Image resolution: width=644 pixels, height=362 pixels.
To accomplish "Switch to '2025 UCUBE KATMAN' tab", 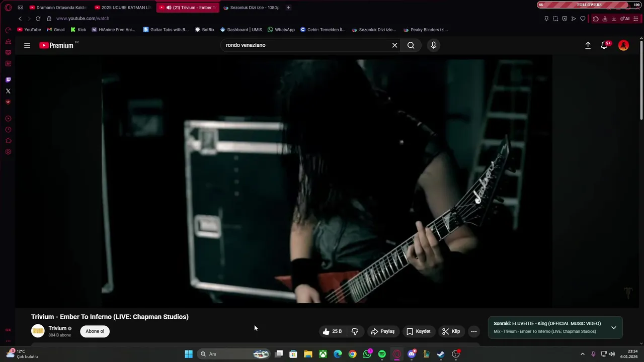I will tap(123, 8).
